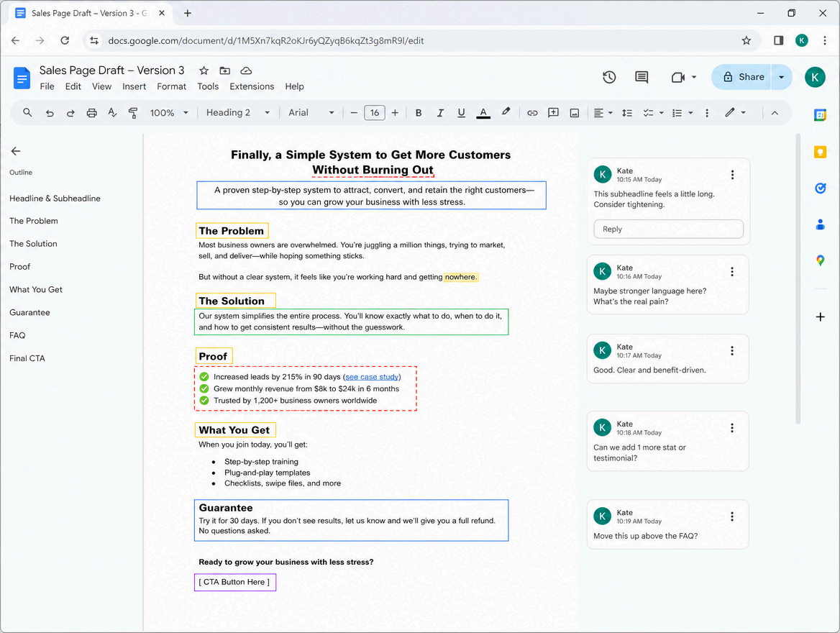Increase font size with plus button

(395, 112)
